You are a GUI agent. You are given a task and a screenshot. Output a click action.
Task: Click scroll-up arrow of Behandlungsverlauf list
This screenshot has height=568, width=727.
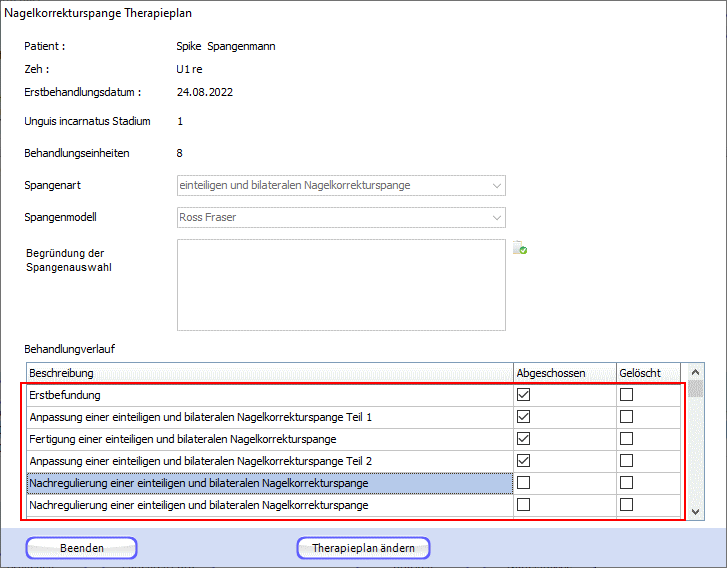[x=695, y=372]
